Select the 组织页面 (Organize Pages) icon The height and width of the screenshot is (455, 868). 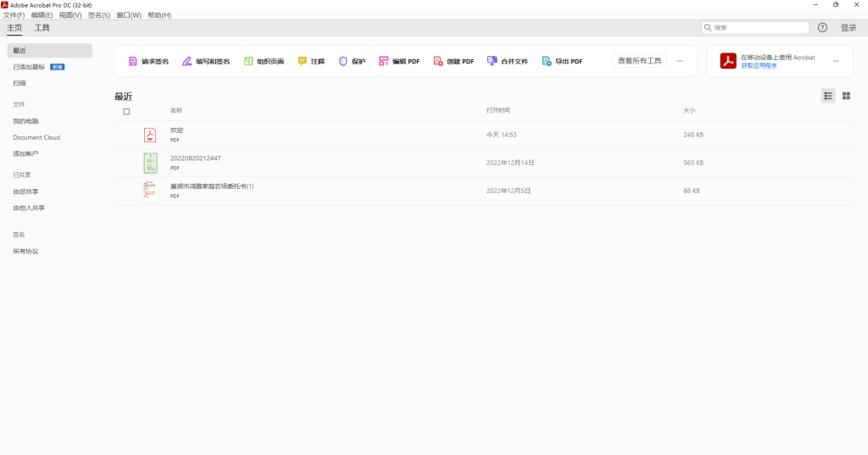click(x=248, y=62)
